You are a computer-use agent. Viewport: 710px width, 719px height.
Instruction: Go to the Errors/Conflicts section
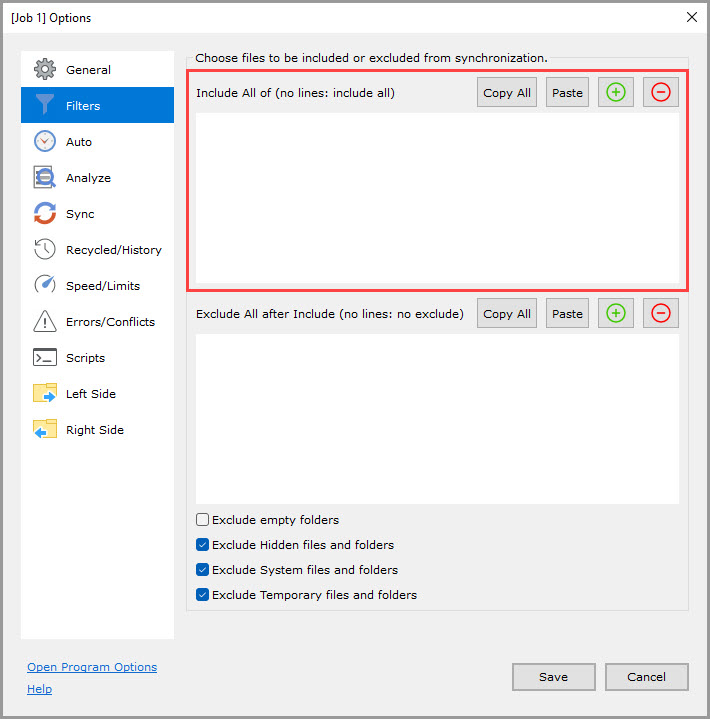110,322
